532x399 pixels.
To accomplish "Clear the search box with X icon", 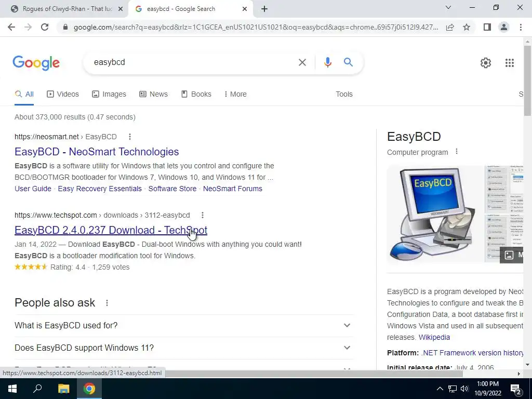I will coord(302,62).
